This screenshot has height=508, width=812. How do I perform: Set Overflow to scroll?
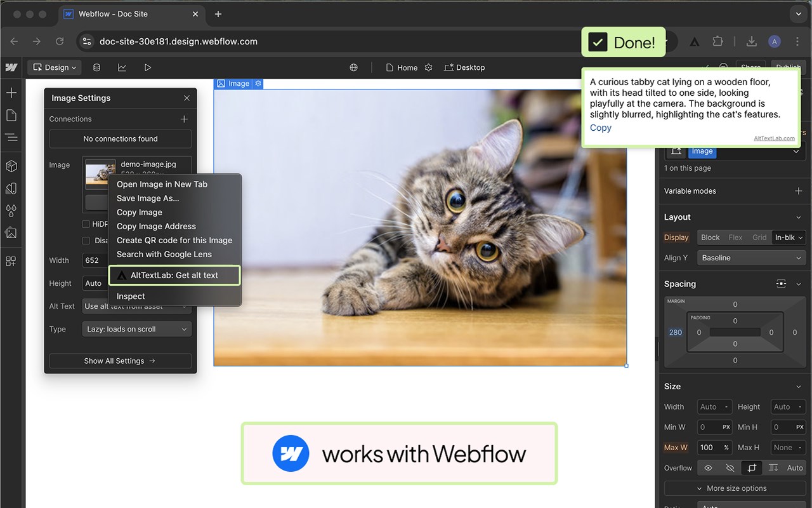773,468
